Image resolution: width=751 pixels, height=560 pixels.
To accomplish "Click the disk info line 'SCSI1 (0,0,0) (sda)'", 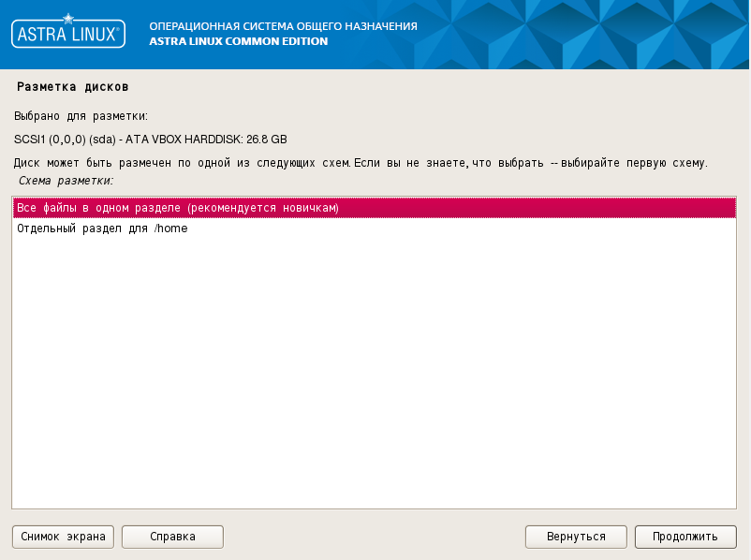I will 151,140.
